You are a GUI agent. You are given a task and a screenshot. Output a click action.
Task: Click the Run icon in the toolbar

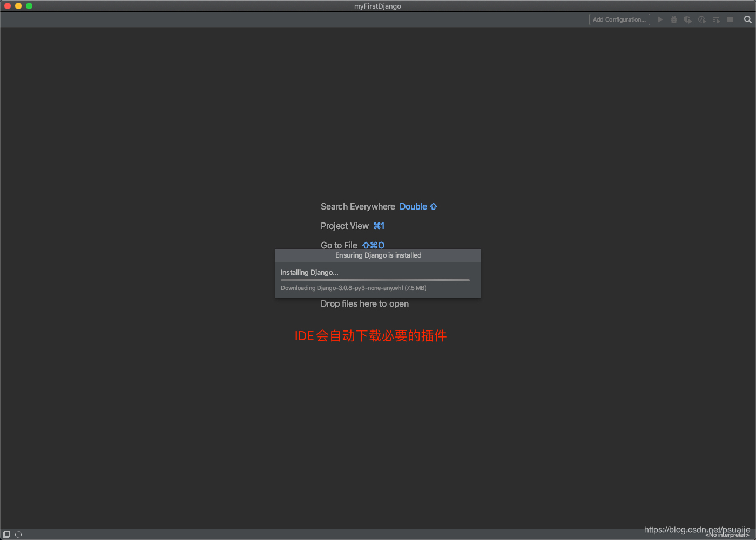660,19
